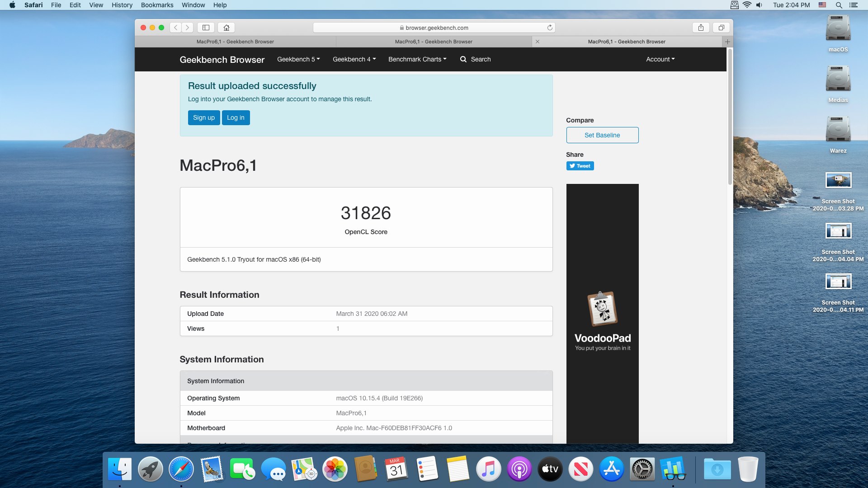Switch to the middle MacPro6,1 tab
868x488 pixels.
tap(434, 42)
